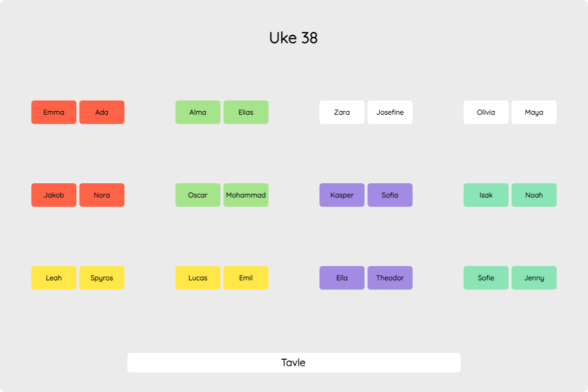This screenshot has width=588, height=392.
Task: Select the Sofie seat card
Action: (x=486, y=278)
